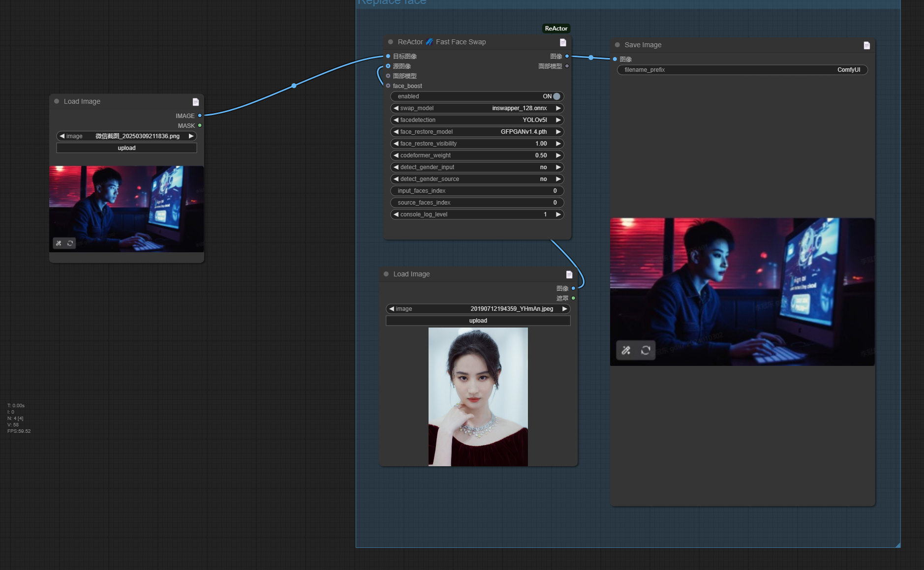This screenshot has height=570, width=924.
Task: Click the note icon on the top Load Image node
Action: [x=195, y=102]
